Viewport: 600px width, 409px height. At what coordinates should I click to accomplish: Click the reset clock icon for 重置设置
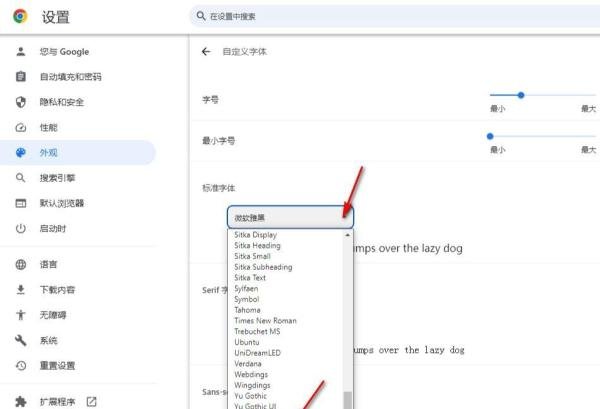click(21, 365)
